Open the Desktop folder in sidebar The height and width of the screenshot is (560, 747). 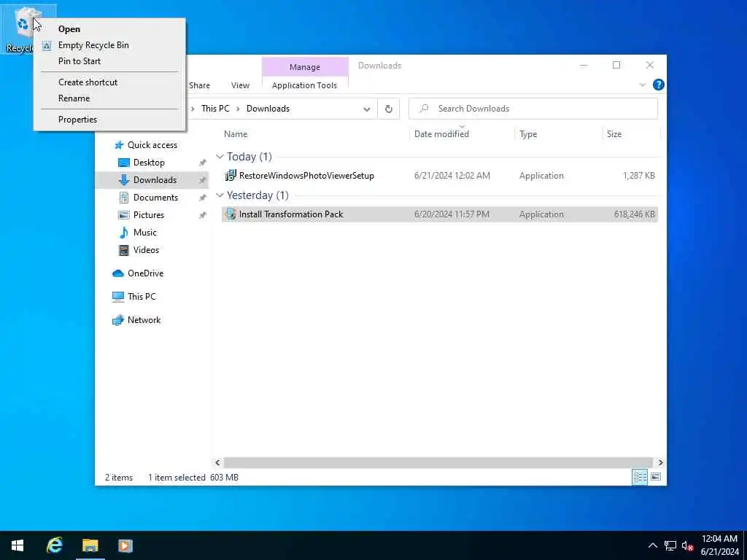149,163
